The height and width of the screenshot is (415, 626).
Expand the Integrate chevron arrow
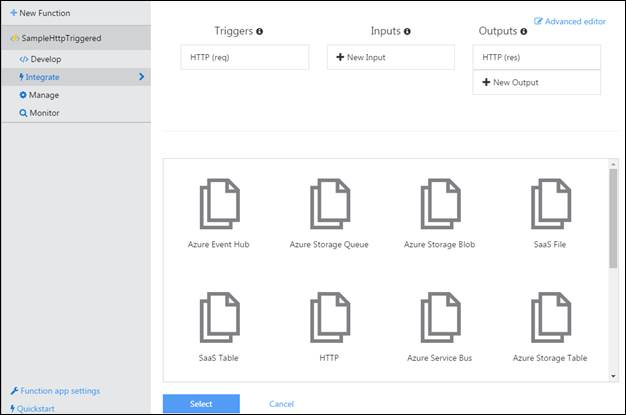coord(141,77)
